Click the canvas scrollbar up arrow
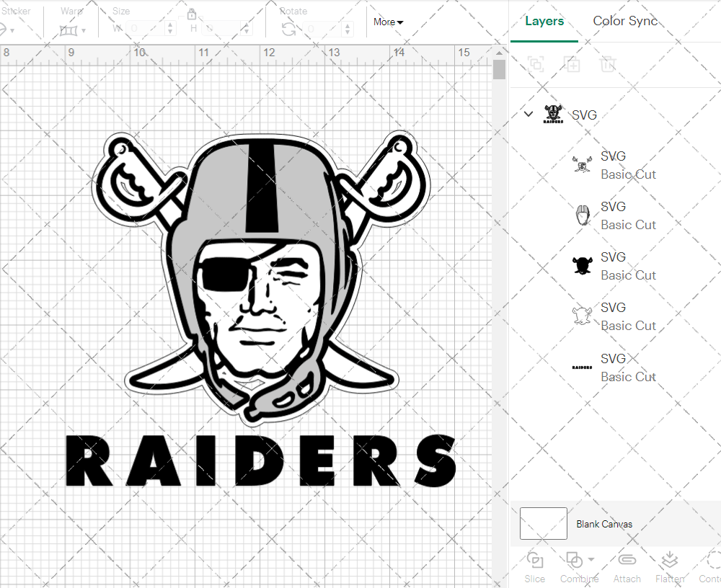The image size is (721, 588). pyautogui.click(x=499, y=53)
